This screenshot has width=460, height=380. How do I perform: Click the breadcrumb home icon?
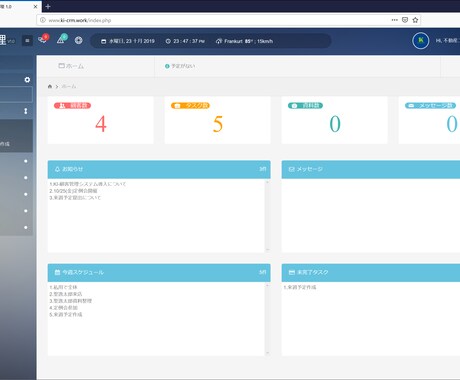(50, 86)
